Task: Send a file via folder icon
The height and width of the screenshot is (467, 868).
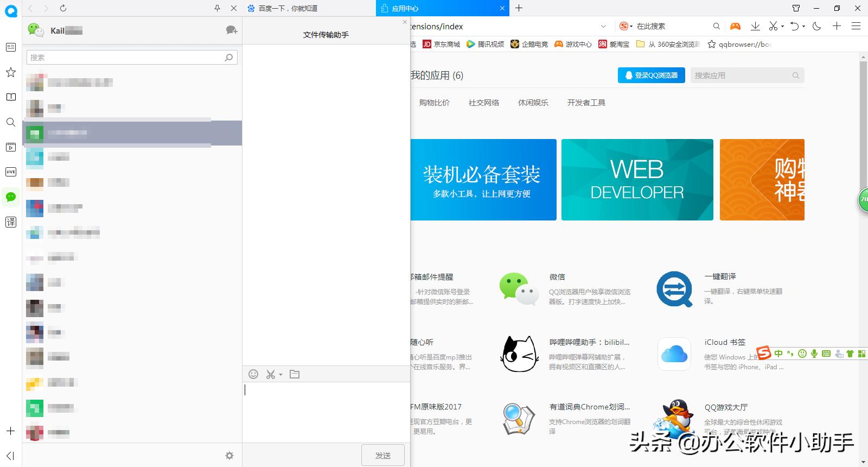Action: pos(295,374)
